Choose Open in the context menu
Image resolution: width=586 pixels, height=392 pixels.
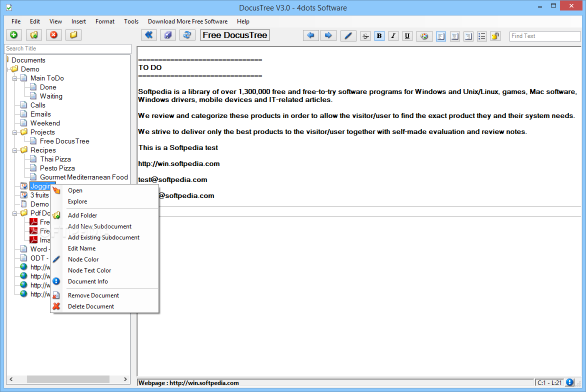pos(104,190)
